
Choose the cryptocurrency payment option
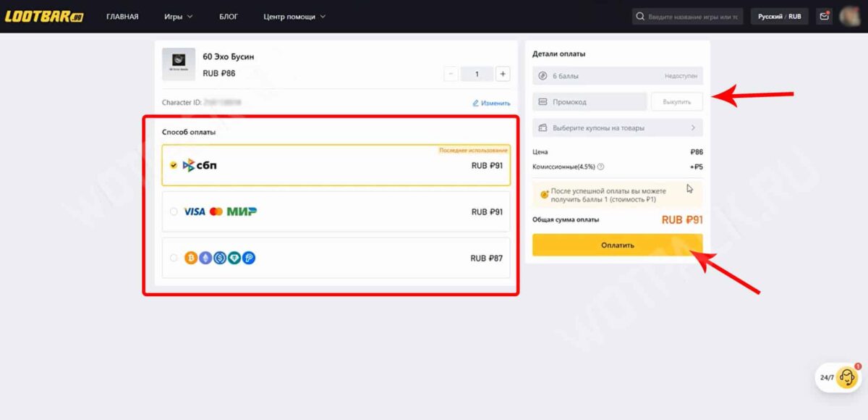point(336,258)
